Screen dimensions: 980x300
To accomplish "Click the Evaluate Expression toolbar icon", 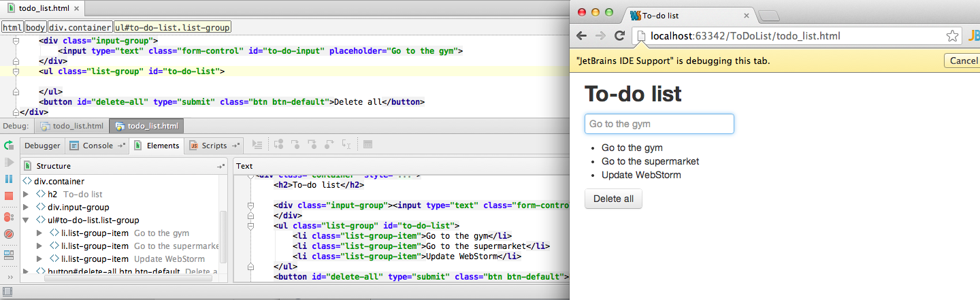I will 367,145.
